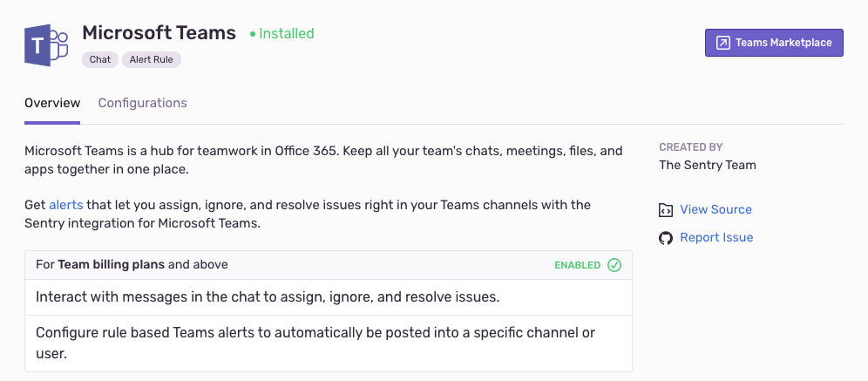
Task: Click the 'For Team billing plans and above' header
Action: pos(329,265)
